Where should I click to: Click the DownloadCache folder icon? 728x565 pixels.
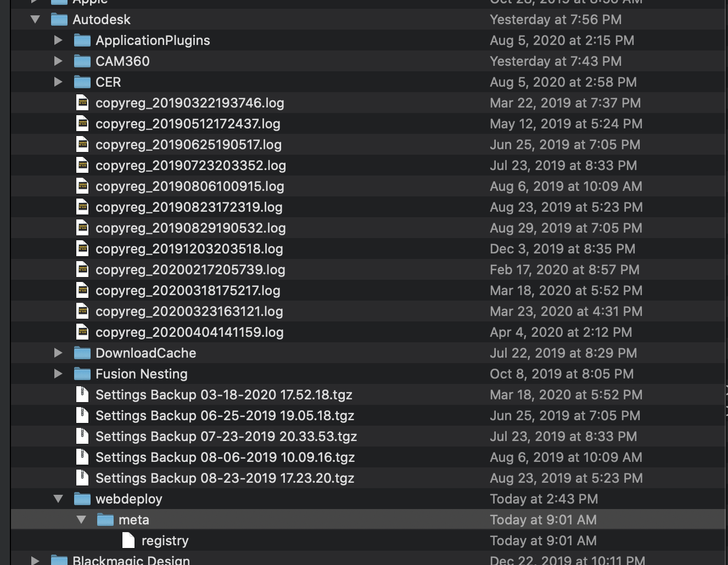tap(82, 353)
